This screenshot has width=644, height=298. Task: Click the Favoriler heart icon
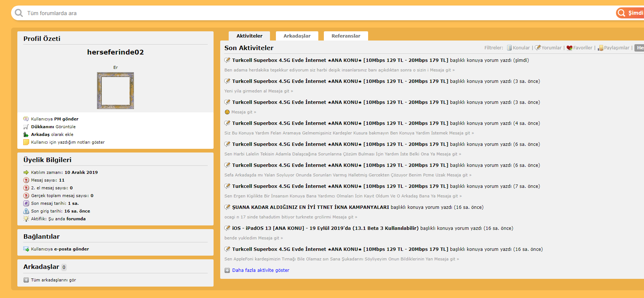[x=569, y=48]
